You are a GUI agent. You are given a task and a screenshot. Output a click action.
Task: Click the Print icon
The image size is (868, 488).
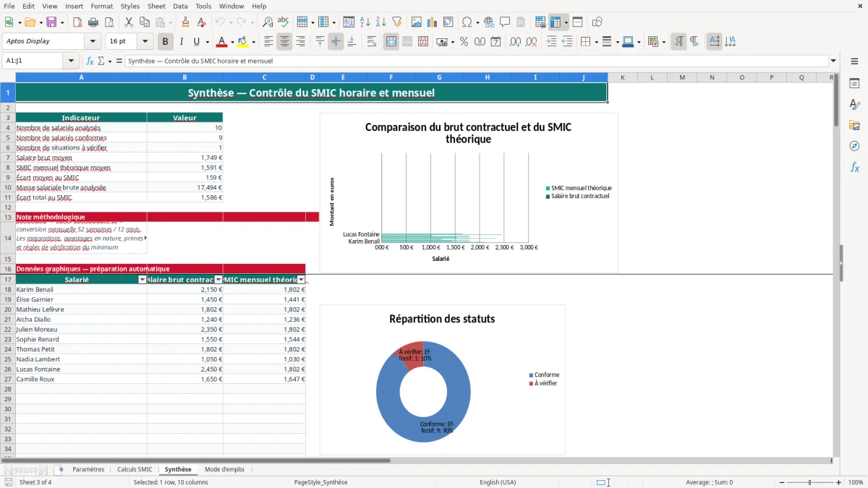[x=93, y=22]
